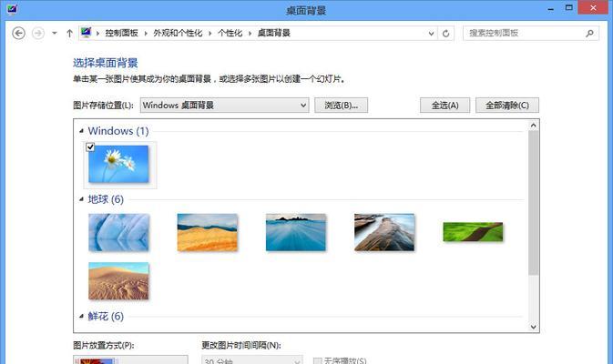Expand the chevron after 控制面板 breadcrumb
Image resolution: width=613 pixels, height=364 pixels.
[x=146, y=34]
